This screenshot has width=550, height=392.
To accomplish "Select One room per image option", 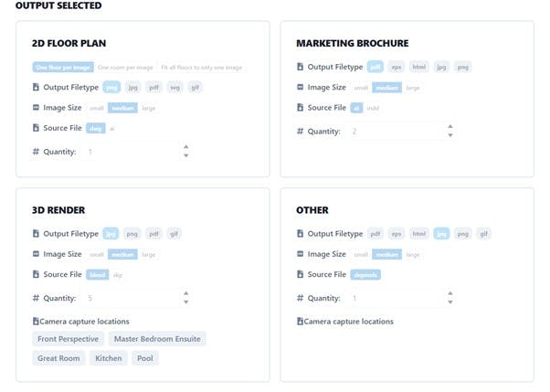I will coord(125,68).
